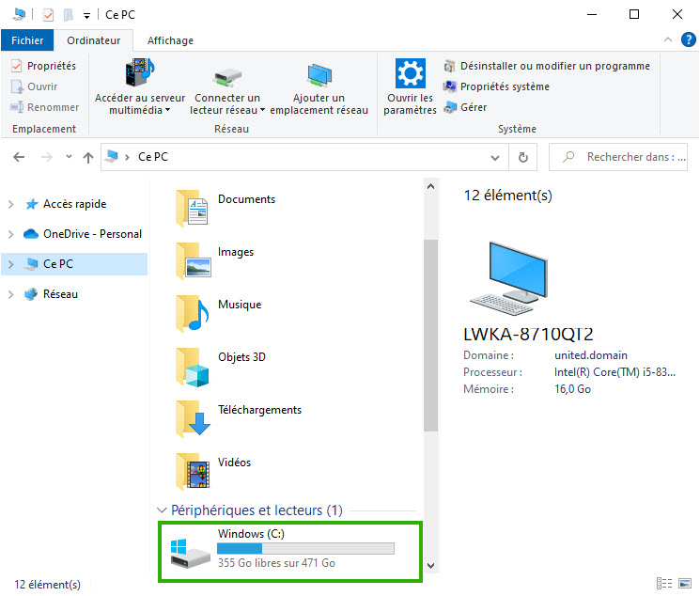The height and width of the screenshot is (596, 700).
Task: Click the help question mark icon
Action: pos(688,39)
